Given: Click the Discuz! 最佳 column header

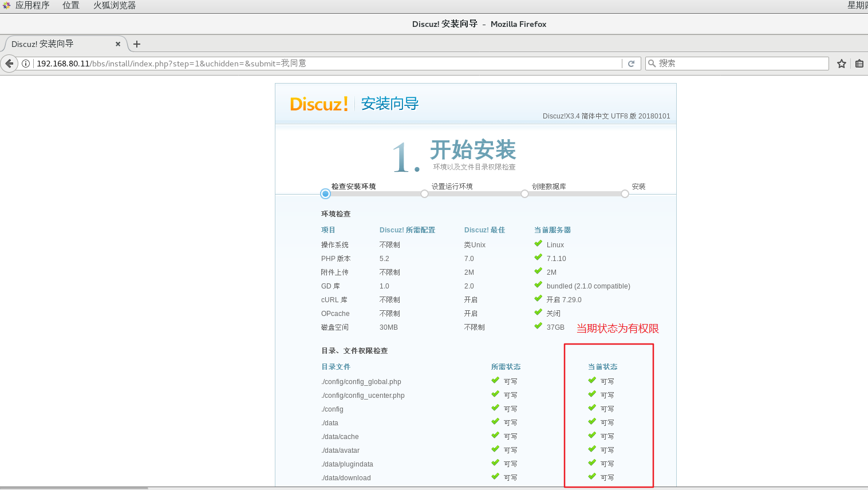Looking at the screenshot, I should coord(484,230).
